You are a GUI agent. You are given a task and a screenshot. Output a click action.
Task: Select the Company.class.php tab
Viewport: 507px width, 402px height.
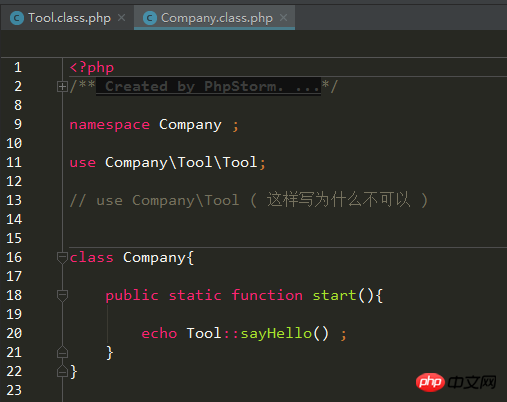pos(214,18)
